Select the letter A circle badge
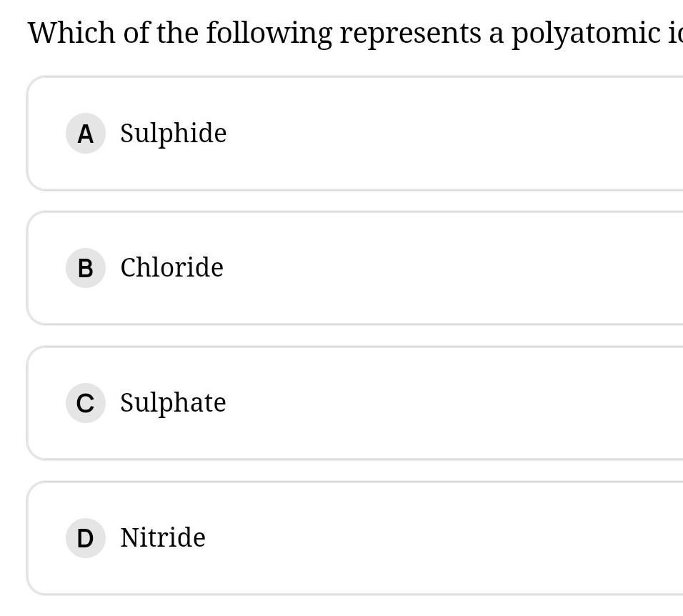The height and width of the screenshot is (616, 683). 85,134
